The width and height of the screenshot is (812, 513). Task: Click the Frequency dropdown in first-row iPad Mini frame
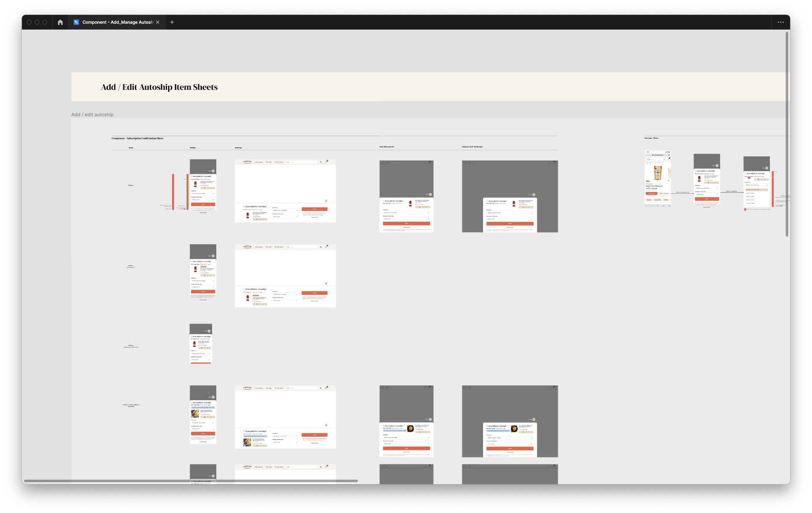pos(406,213)
